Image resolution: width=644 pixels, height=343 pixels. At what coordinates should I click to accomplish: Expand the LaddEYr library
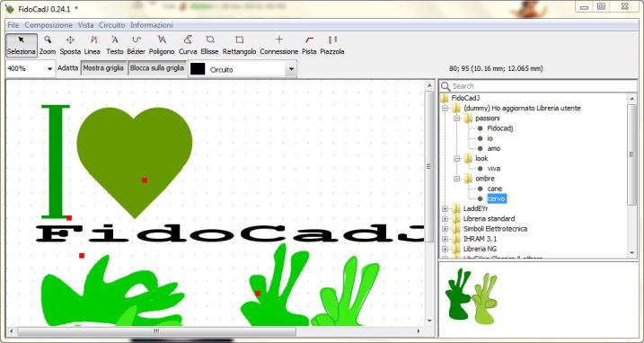[x=445, y=208]
